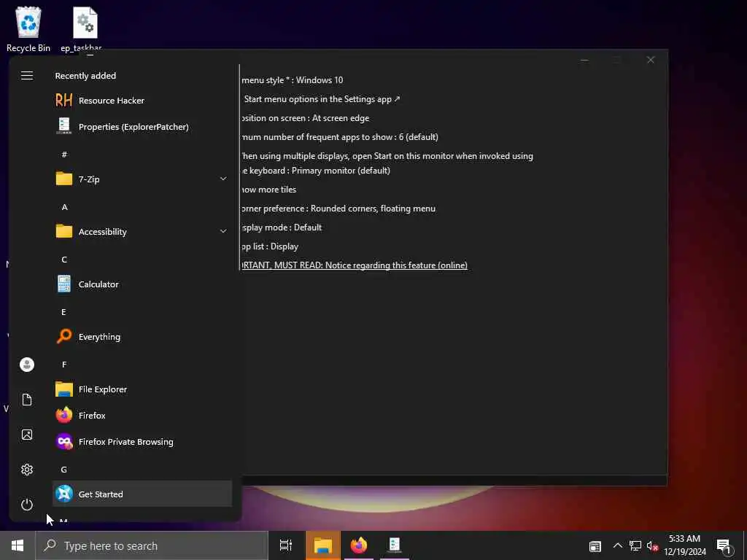The width and height of the screenshot is (747, 560).
Task: Click the muted volume tray icon
Action: pos(652,545)
